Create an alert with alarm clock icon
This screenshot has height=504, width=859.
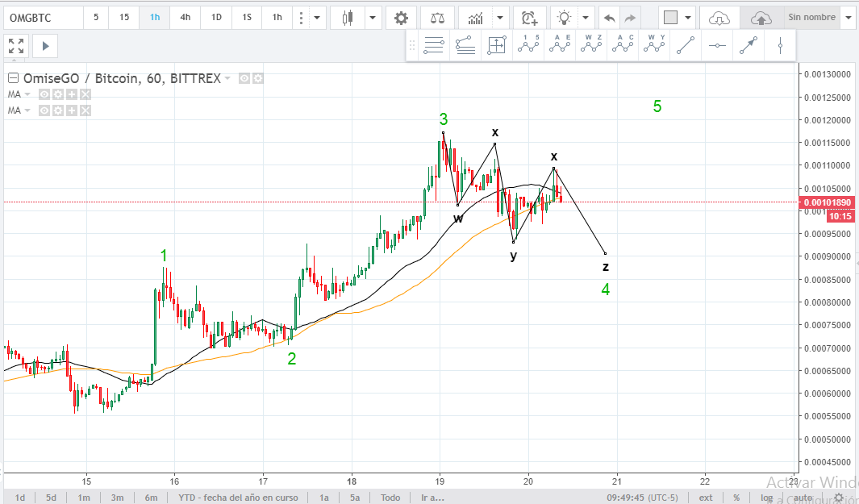(x=529, y=18)
